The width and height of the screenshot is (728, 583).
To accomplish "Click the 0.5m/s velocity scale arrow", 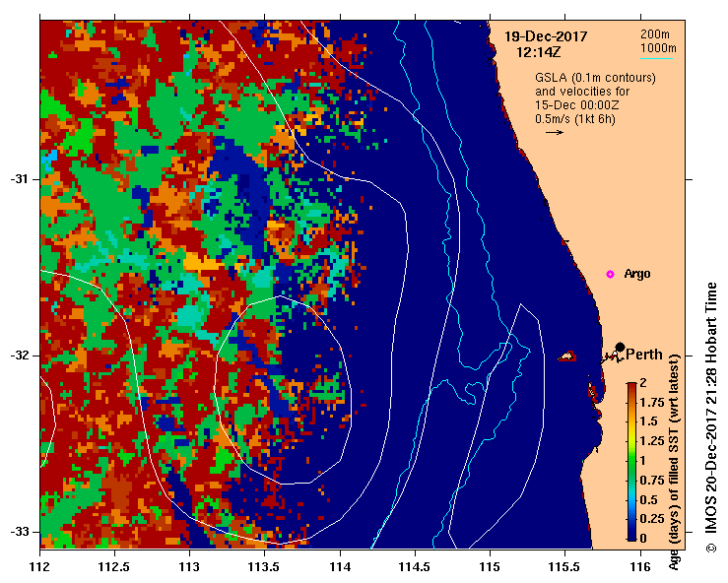I will coord(555,132).
